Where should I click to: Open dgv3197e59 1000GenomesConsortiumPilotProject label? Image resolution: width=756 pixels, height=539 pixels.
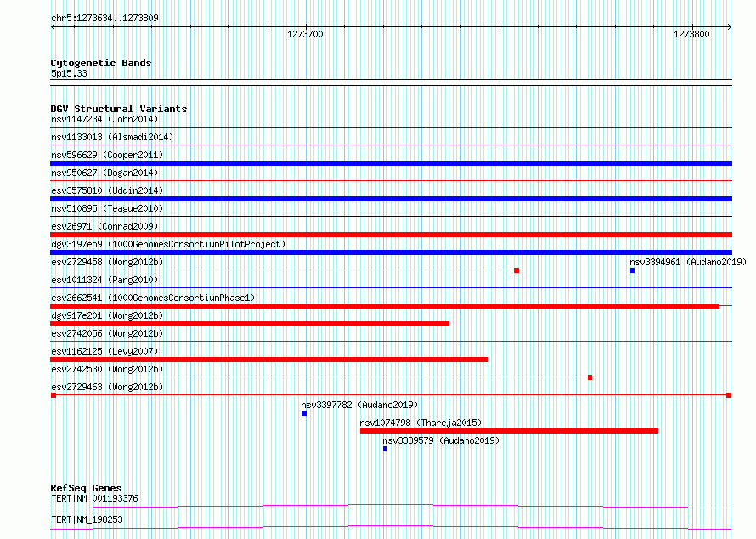168,244
